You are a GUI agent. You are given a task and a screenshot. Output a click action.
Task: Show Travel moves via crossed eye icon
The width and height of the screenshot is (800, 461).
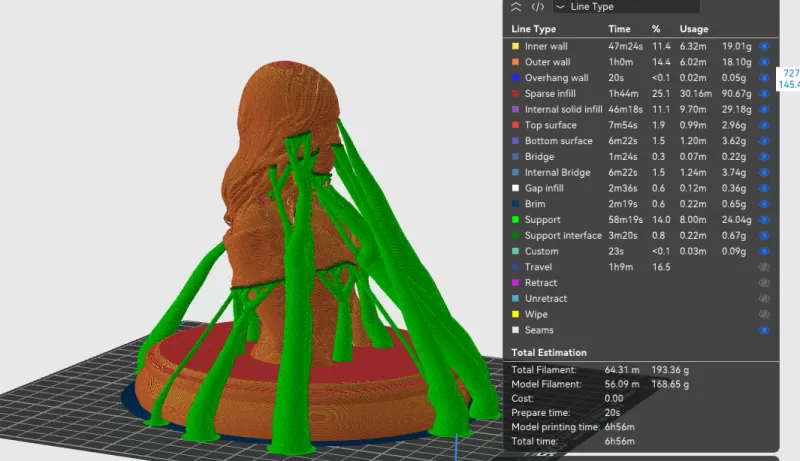coord(764,267)
